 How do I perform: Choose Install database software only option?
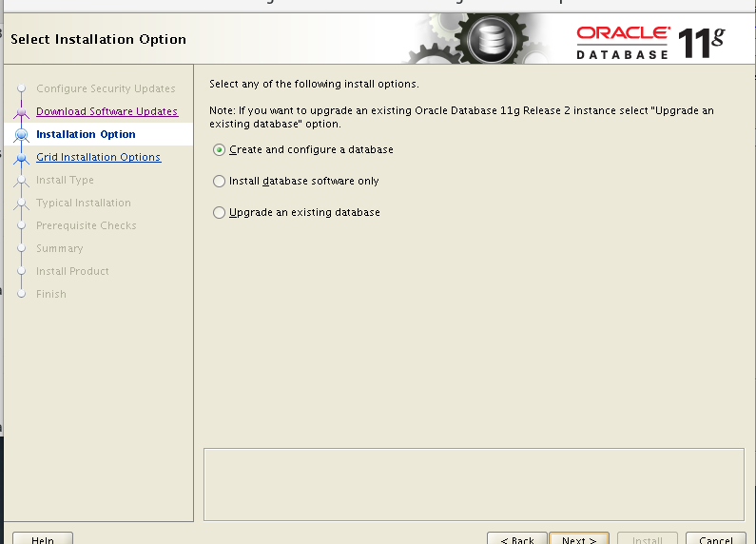[x=296, y=181]
